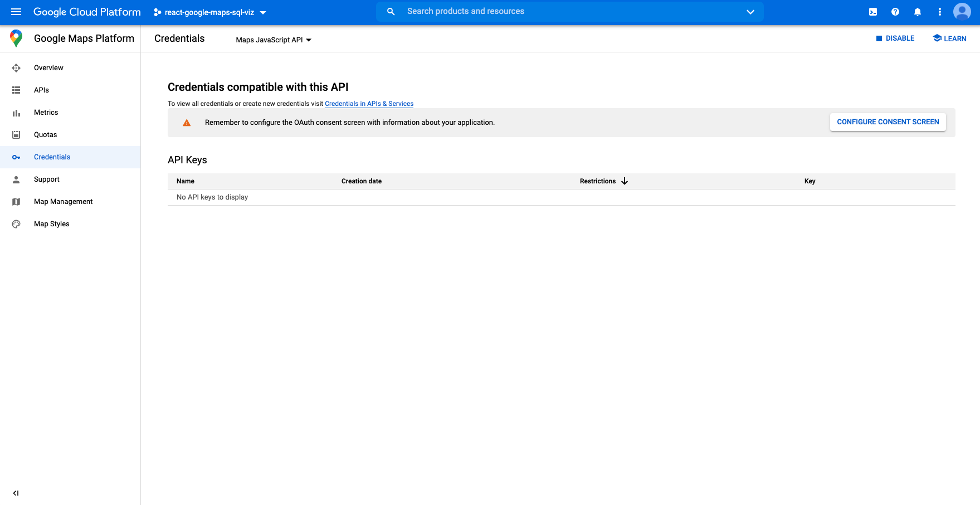980x505 pixels.
Task: Open the hamburger navigation menu
Action: (16, 12)
